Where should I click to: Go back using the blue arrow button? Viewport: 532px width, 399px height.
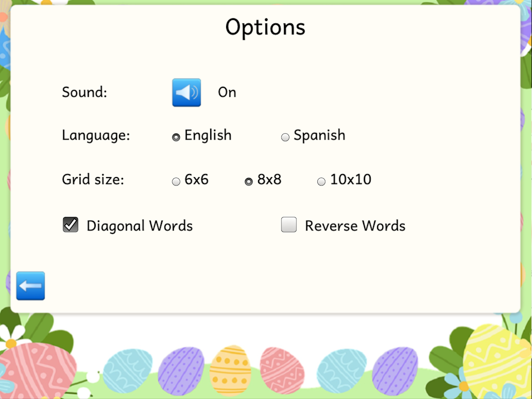click(x=30, y=286)
